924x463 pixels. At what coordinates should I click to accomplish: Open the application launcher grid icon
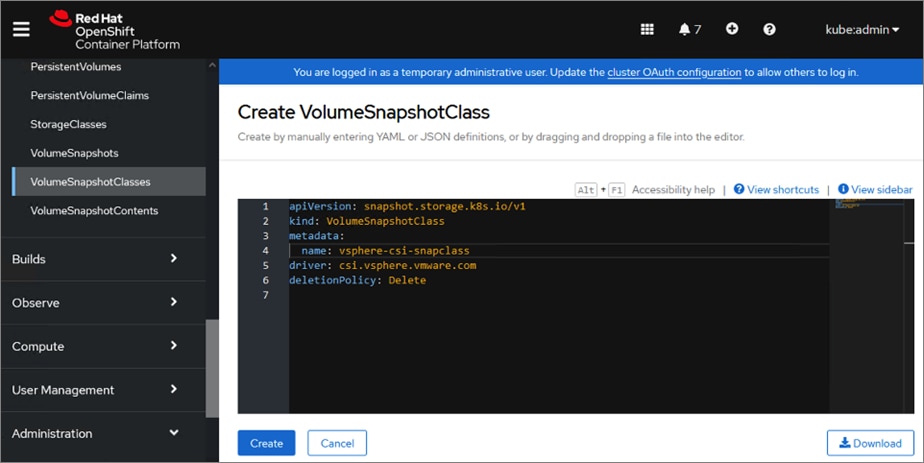click(647, 29)
